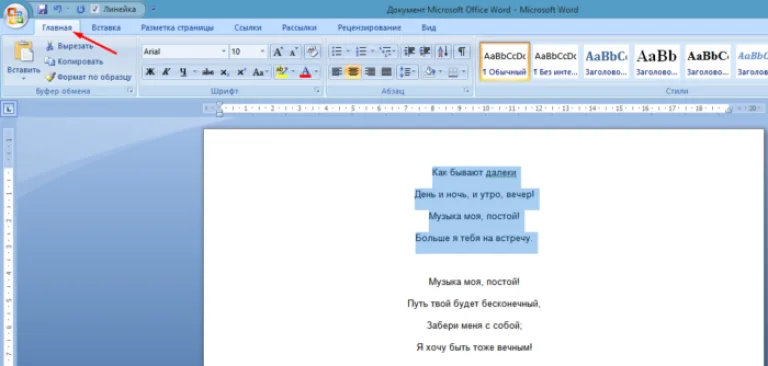Align text left
The height and width of the screenshot is (366, 768).
coord(336,72)
